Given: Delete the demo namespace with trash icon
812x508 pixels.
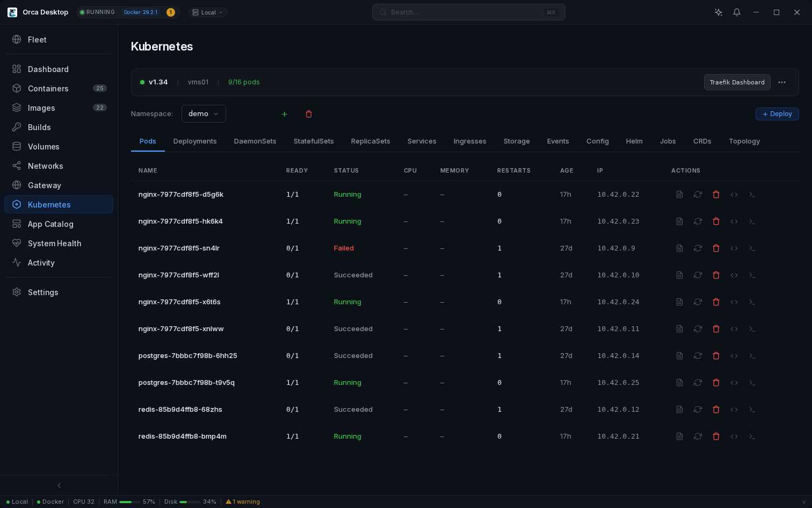Looking at the screenshot, I should (x=309, y=114).
